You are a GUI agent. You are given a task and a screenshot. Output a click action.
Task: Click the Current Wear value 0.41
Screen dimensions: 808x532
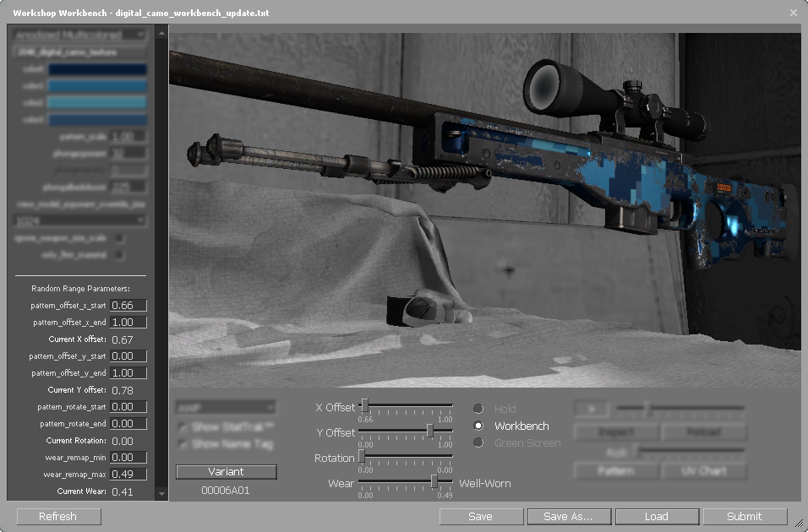tap(122, 491)
